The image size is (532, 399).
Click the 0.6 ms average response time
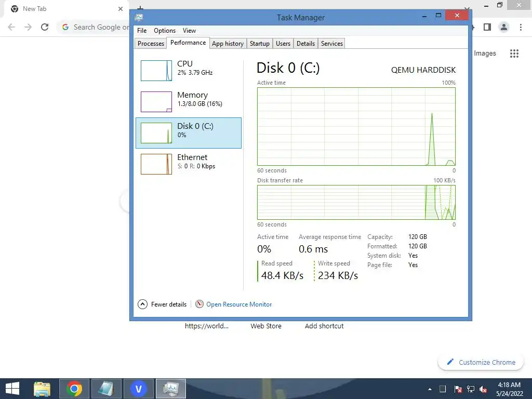tap(313, 249)
